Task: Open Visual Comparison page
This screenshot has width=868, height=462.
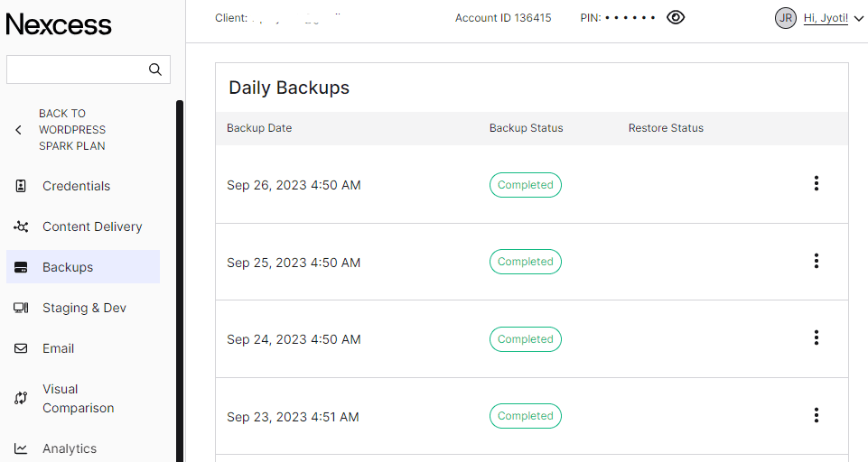Action: 78,398
